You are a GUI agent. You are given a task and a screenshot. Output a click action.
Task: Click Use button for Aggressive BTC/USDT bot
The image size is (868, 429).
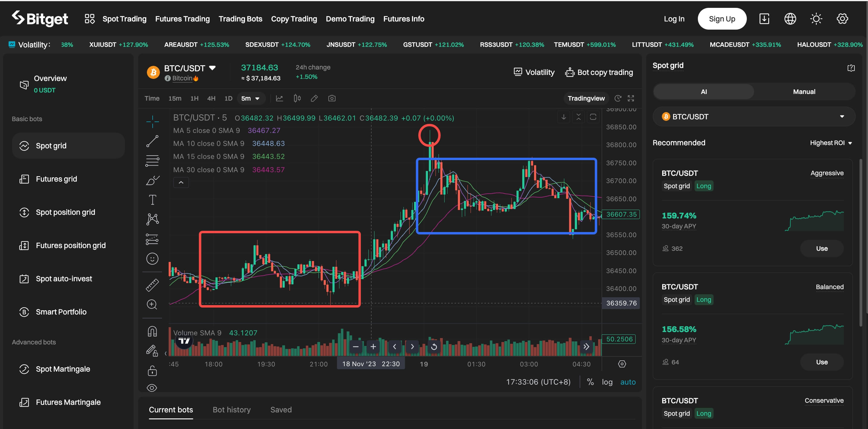coord(822,249)
